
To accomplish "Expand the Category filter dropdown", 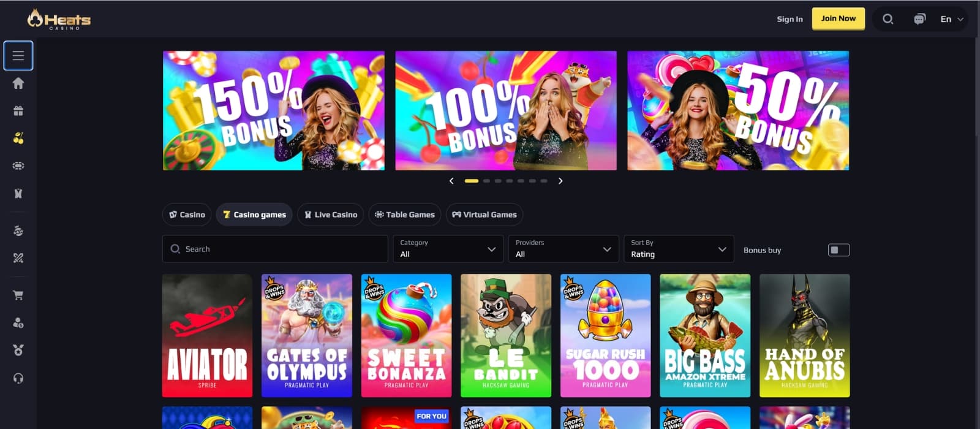I will (448, 249).
